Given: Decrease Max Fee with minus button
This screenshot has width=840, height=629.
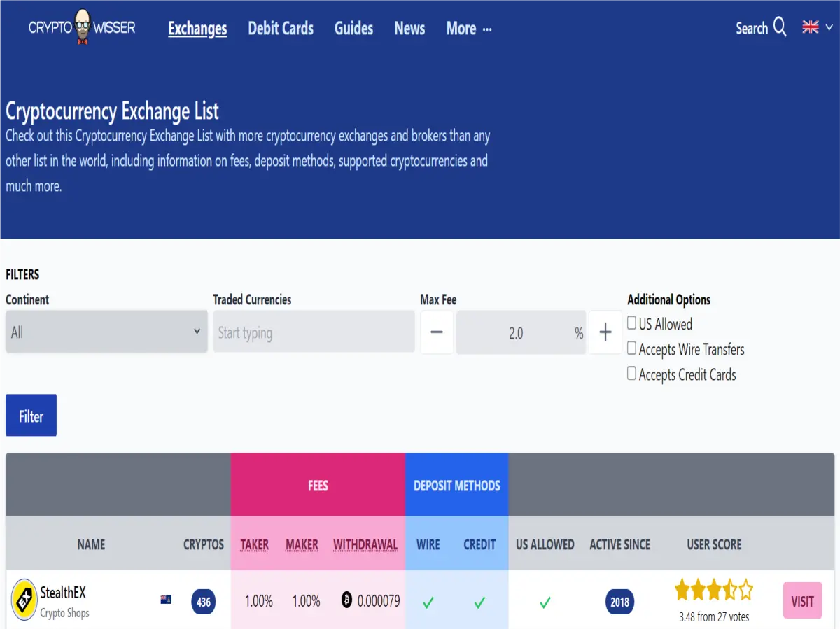Looking at the screenshot, I should [x=437, y=332].
